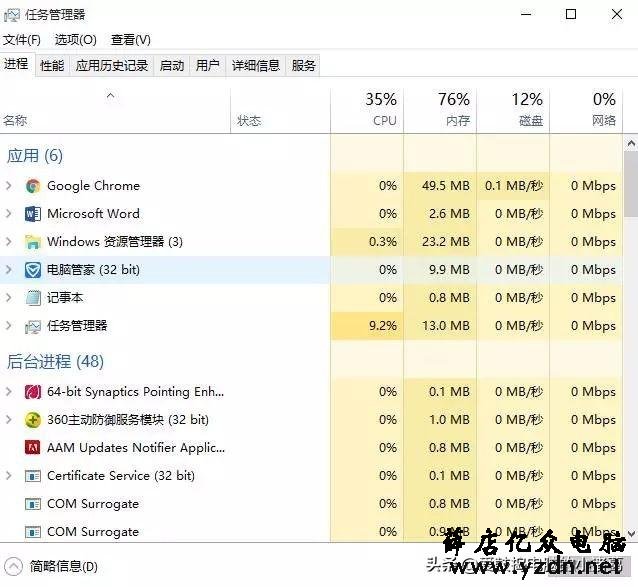Screen dimensions: 638x587
Task: Expand 360主动防御服务模块 group
Action: click(x=9, y=420)
